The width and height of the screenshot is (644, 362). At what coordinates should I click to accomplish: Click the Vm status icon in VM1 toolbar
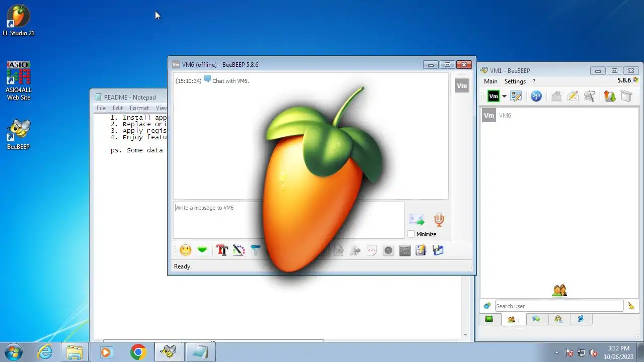coord(494,96)
